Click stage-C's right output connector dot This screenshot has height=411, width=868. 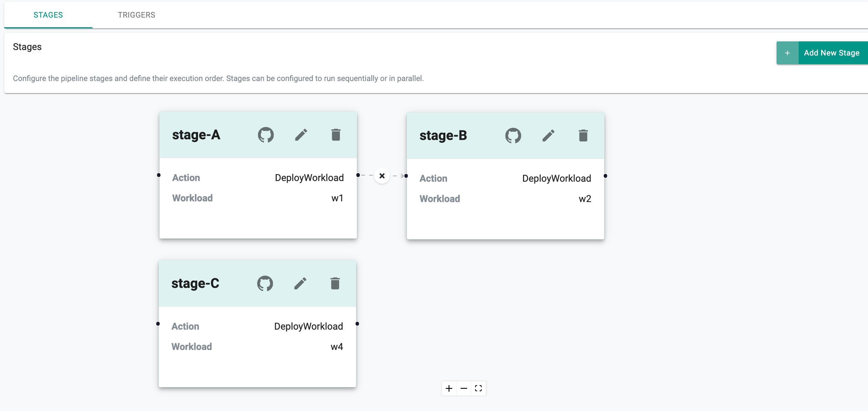coord(357,324)
